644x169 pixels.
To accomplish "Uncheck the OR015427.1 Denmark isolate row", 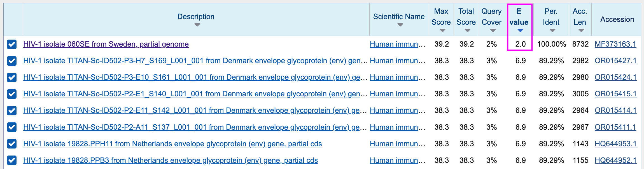I will point(12,61).
